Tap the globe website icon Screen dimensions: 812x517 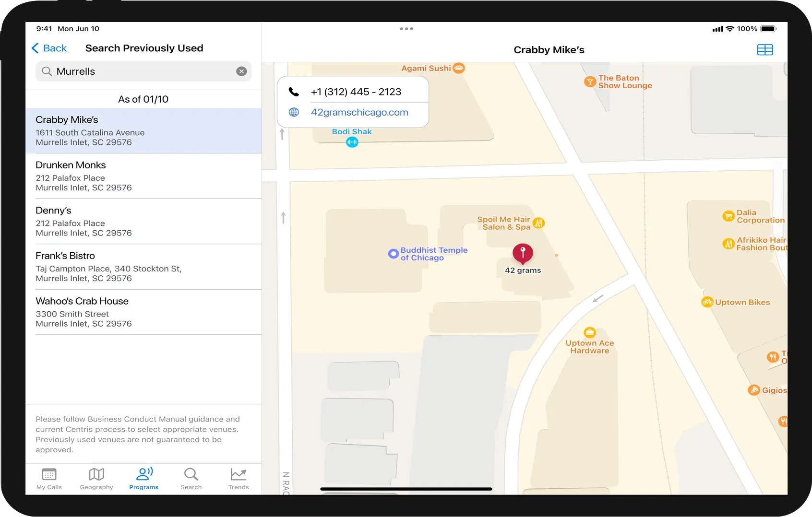pyautogui.click(x=294, y=112)
